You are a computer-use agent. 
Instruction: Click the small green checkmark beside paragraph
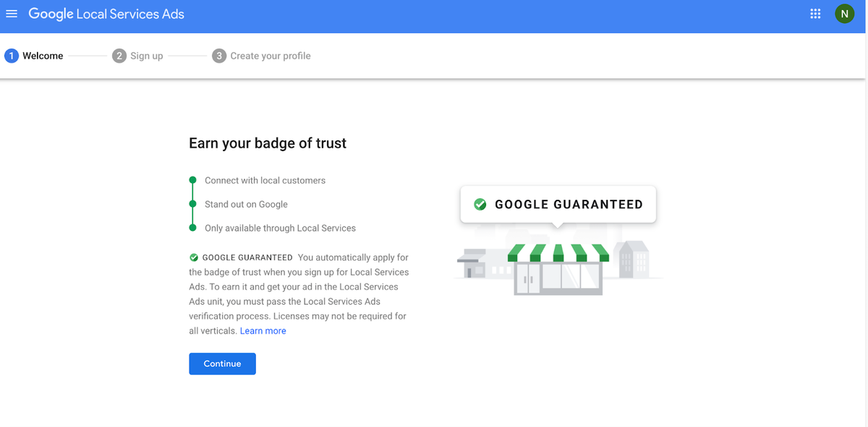point(194,258)
